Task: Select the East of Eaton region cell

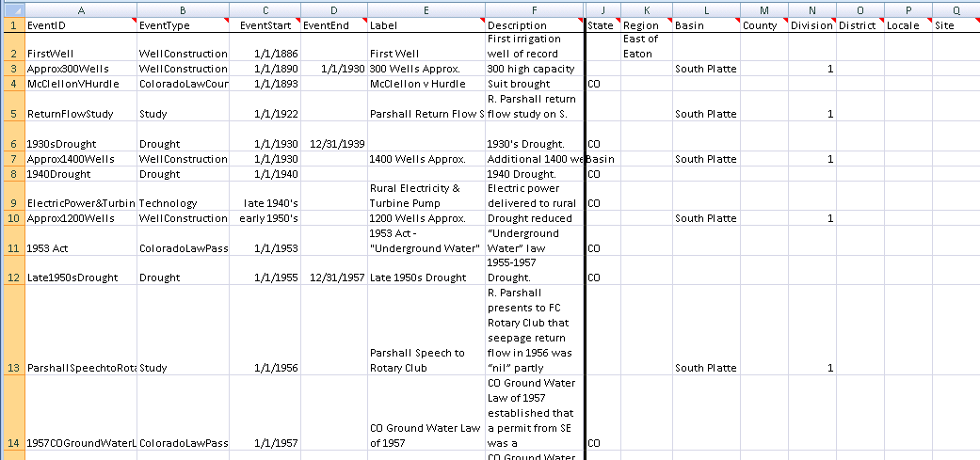Action: 647,47
